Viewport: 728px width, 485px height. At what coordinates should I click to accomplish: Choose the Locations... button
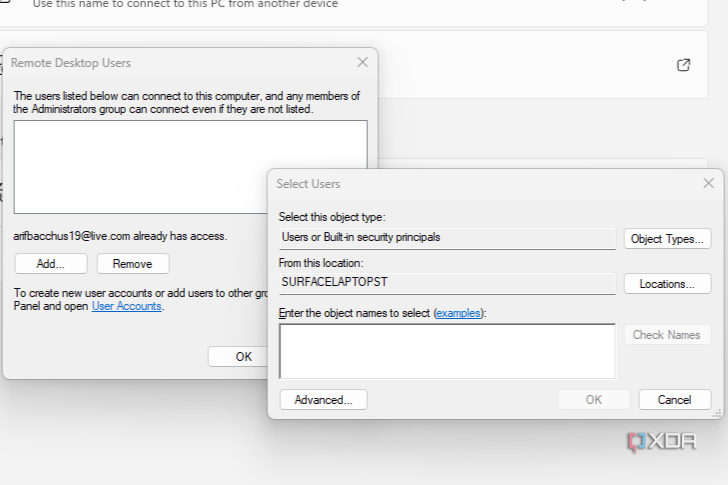pyautogui.click(x=667, y=284)
